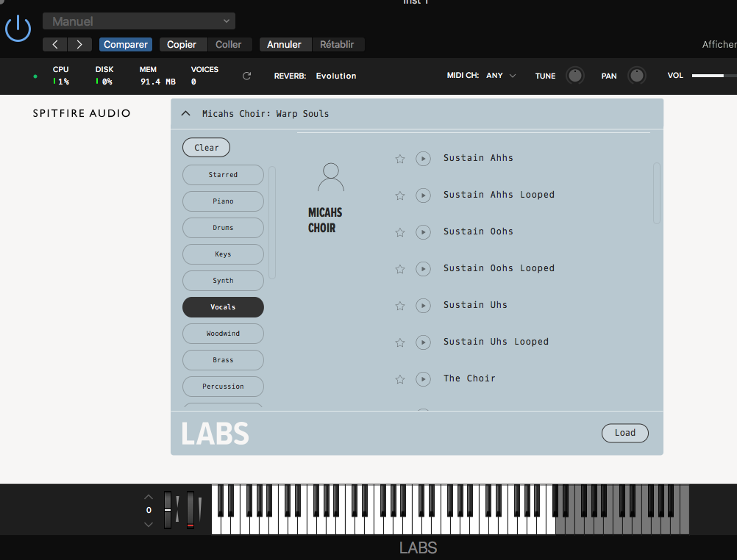
Task: Star the Sustain Ahhs Looped preset
Action: (400, 195)
